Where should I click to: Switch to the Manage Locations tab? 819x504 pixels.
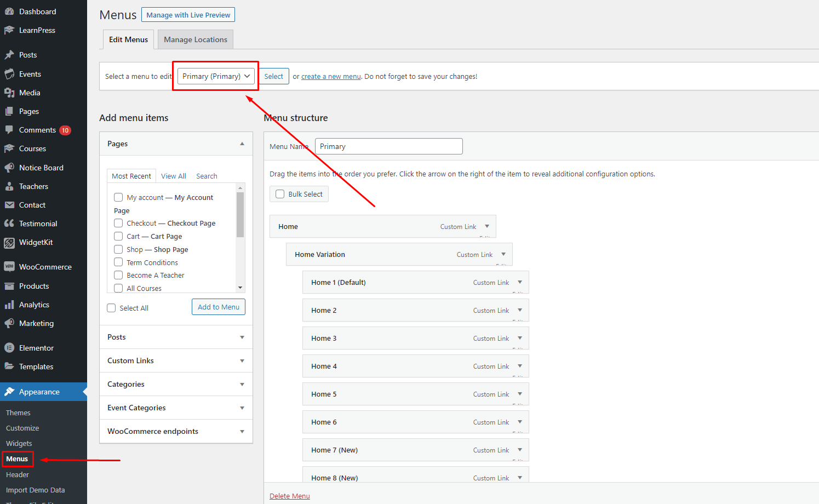(x=196, y=39)
